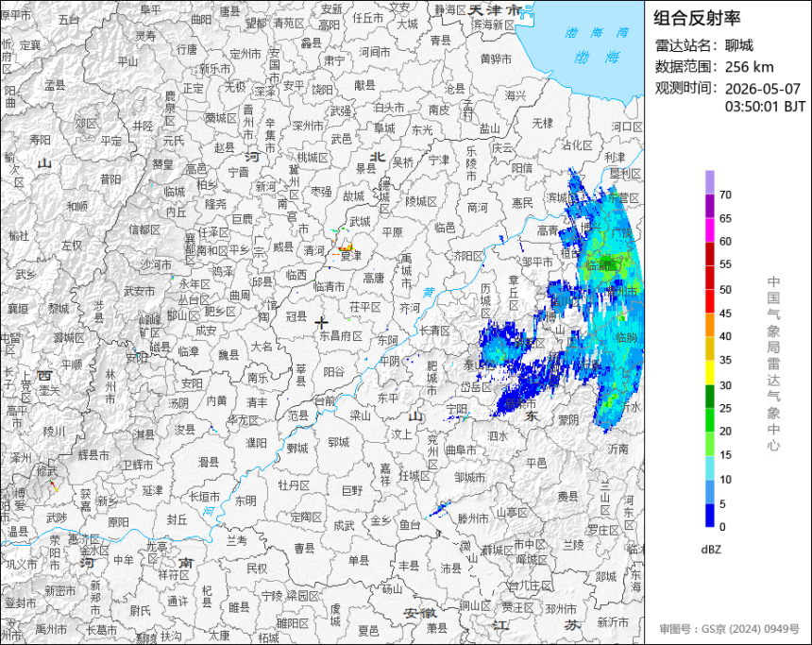
Task: Click the 天津市 label on map
Action: click(x=495, y=9)
